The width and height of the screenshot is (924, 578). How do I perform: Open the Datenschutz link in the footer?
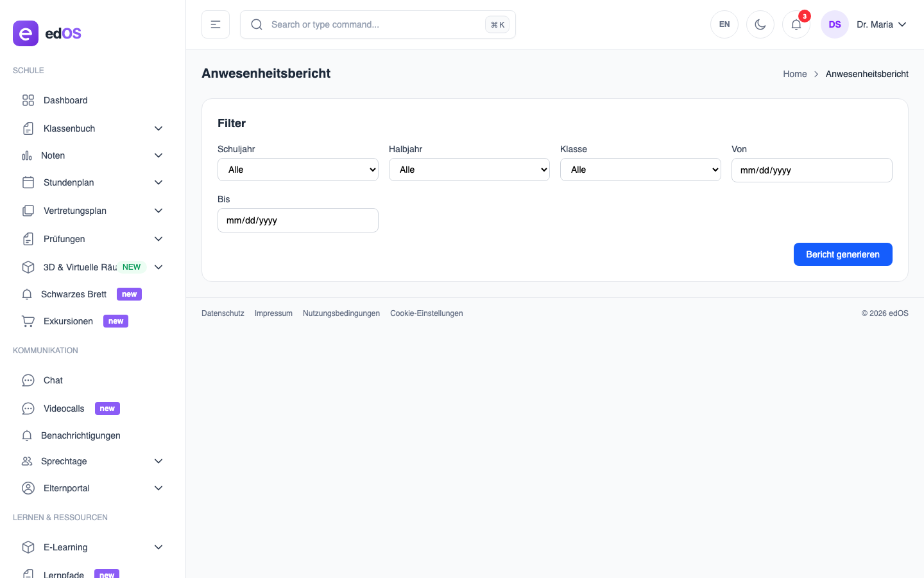coord(223,313)
